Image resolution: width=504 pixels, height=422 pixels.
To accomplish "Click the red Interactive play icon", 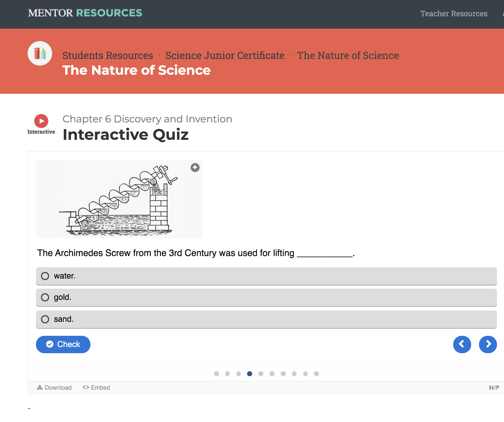I will 41,121.
